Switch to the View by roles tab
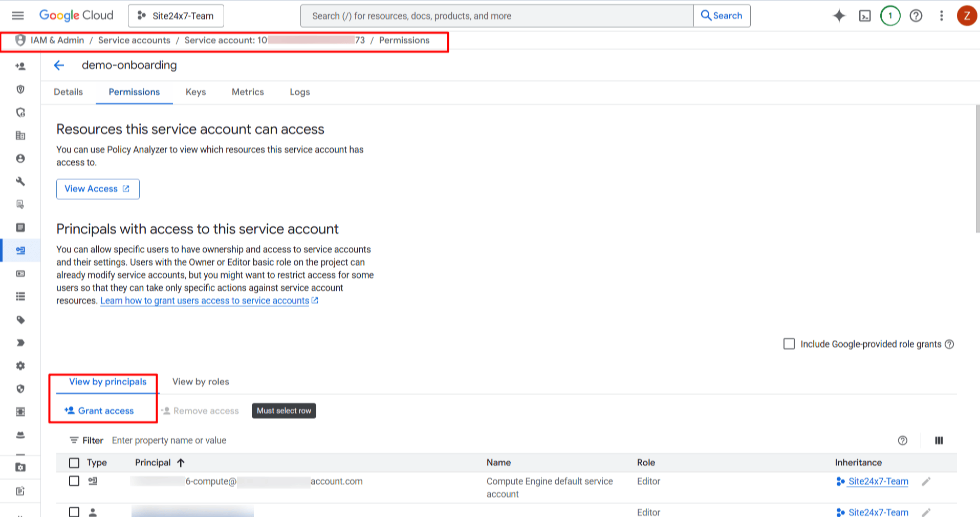Image resolution: width=980 pixels, height=517 pixels. [200, 381]
